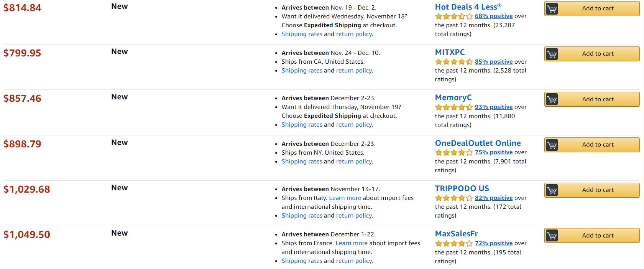Image resolution: width=644 pixels, height=269 pixels.
Task: View return policy for the $898.79 offer
Action: (x=354, y=162)
